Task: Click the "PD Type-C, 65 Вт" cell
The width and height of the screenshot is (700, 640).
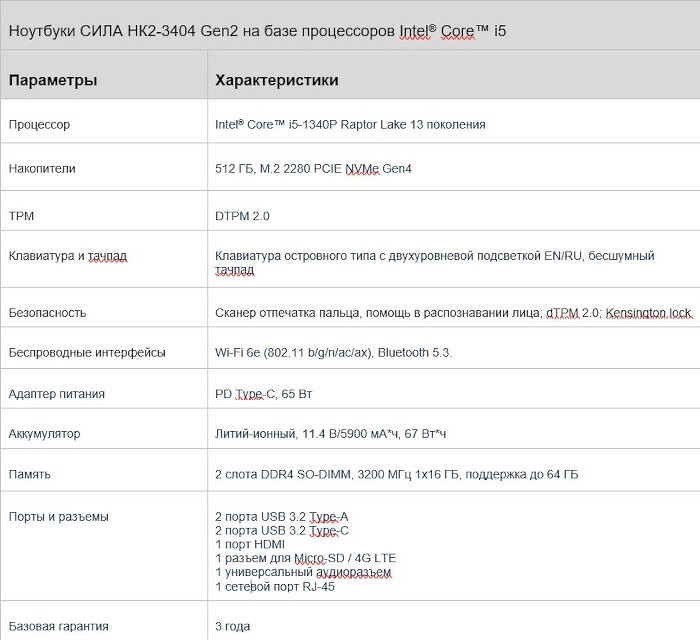Action: [x=263, y=394]
